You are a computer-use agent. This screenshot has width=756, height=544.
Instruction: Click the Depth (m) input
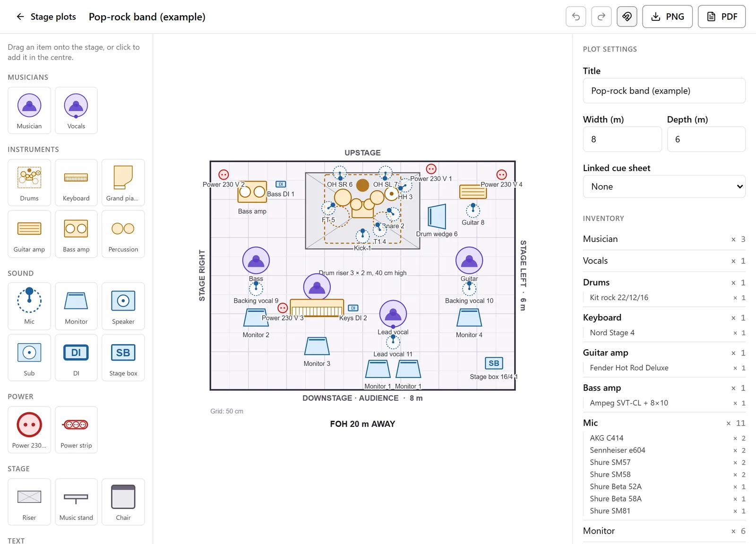click(706, 139)
